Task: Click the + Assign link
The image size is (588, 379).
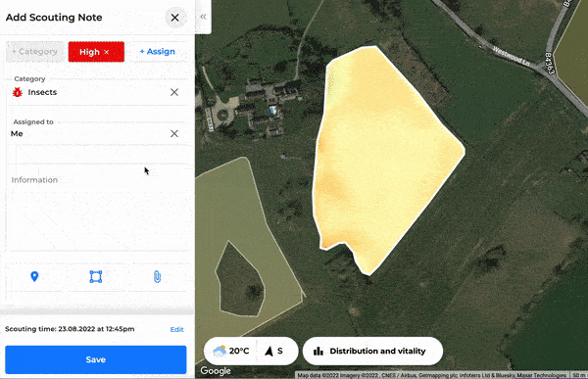Action: tap(158, 52)
